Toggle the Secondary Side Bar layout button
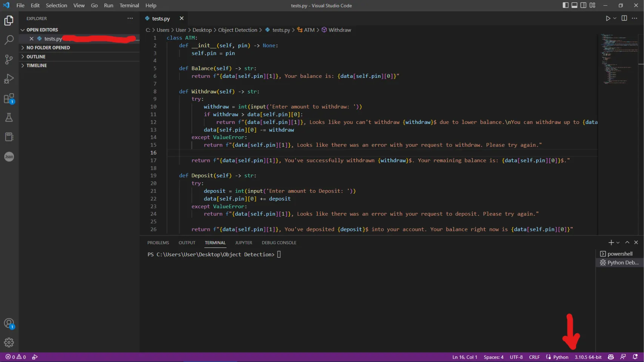 [x=583, y=5]
